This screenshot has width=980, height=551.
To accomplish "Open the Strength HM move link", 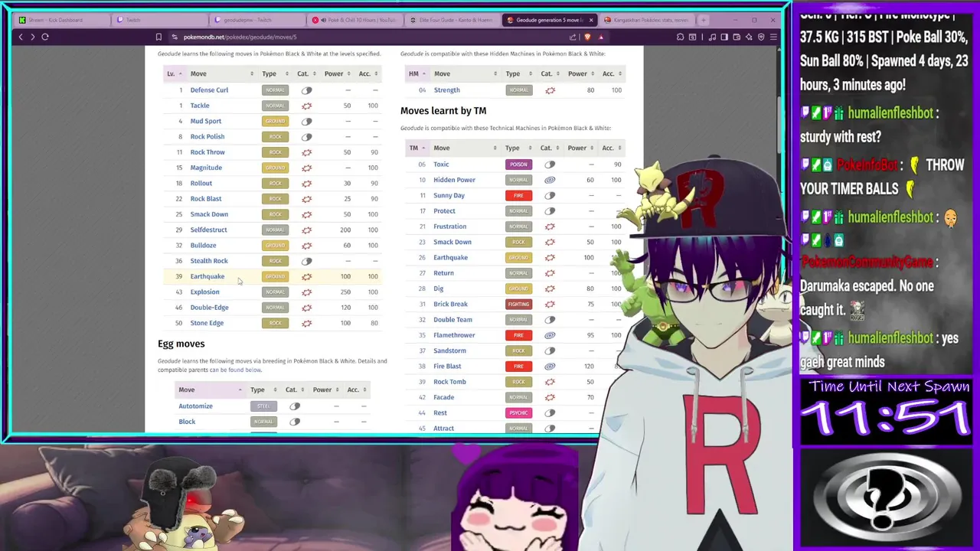I will click(x=447, y=90).
